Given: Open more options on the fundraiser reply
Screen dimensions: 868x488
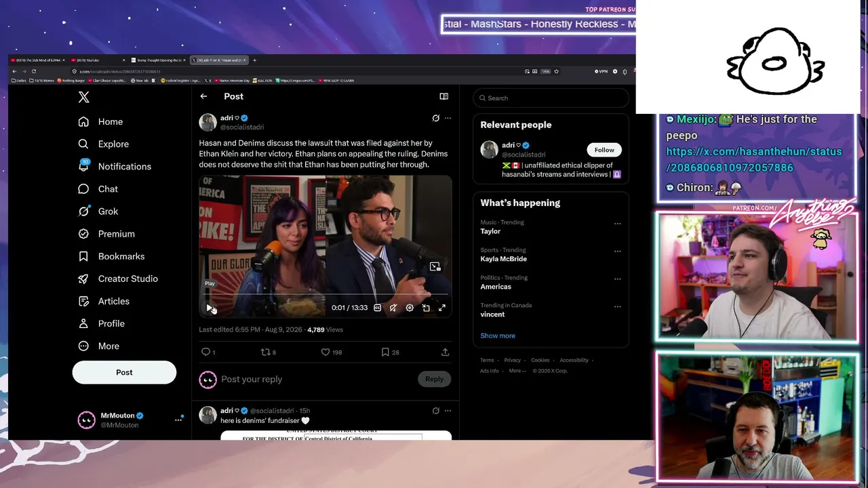Looking at the screenshot, I should coord(448,411).
